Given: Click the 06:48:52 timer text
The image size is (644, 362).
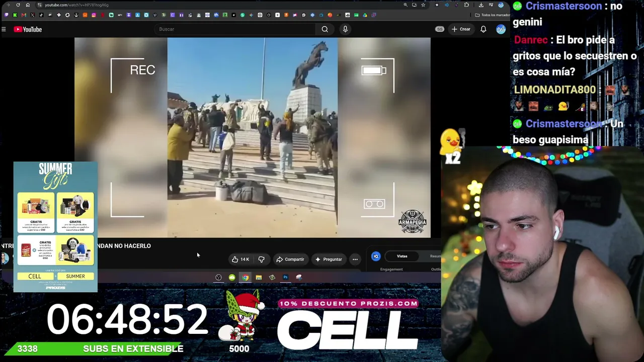Looking at the screenshot, I should tap(127, 319).
